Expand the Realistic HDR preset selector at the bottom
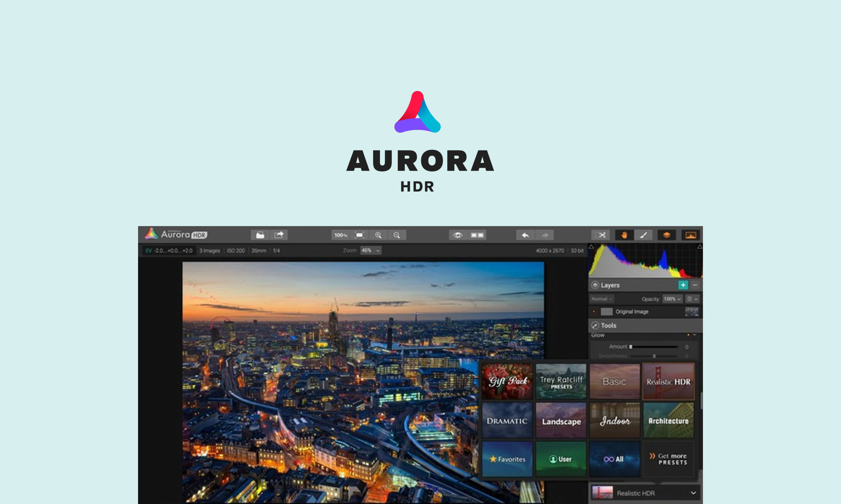The height and width of the screenshot is (504, 841). (x=693, y=493)
